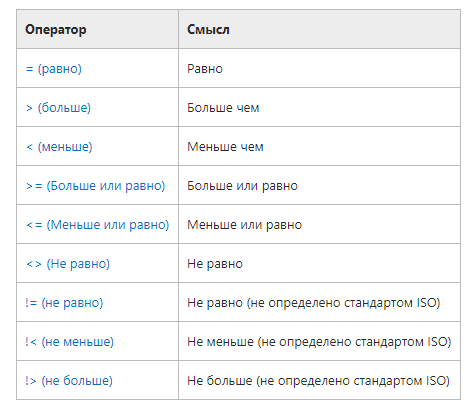Click 'Не меньше (не определено стандартом ISO)' text
The image size is (475, 416).
[x=319, y=342]
